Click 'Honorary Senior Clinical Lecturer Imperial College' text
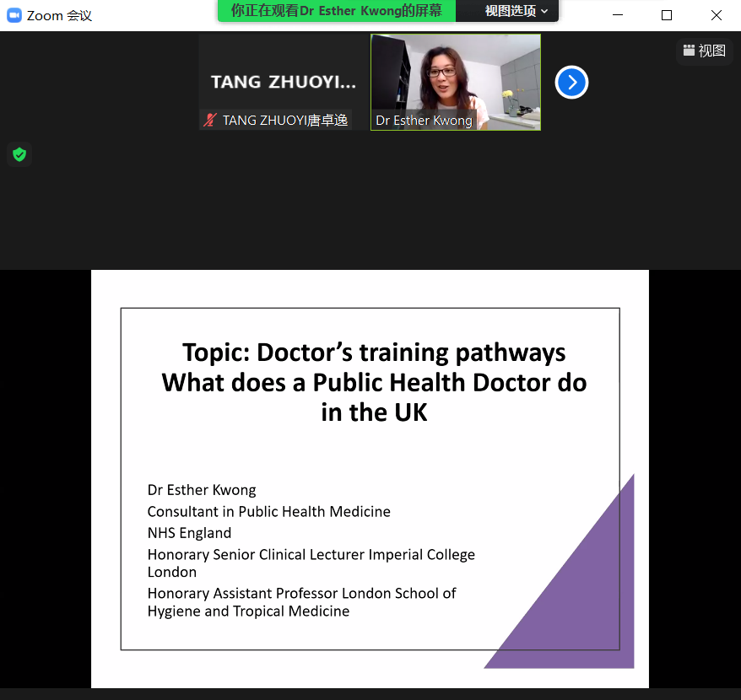This screenshot has height=700, width=741. tap(311, 555)
